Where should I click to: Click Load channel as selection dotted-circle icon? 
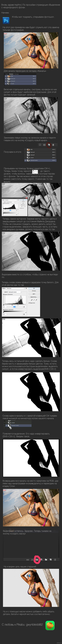[x=40, y=145]
